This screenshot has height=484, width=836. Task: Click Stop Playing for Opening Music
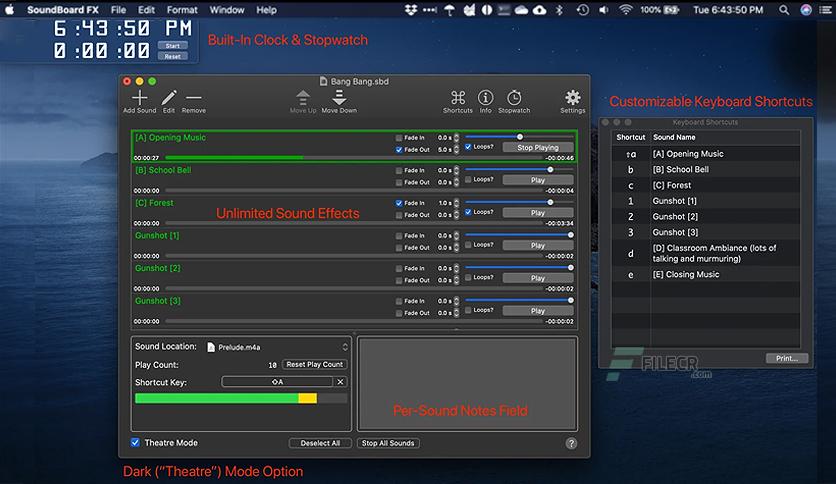538,147
